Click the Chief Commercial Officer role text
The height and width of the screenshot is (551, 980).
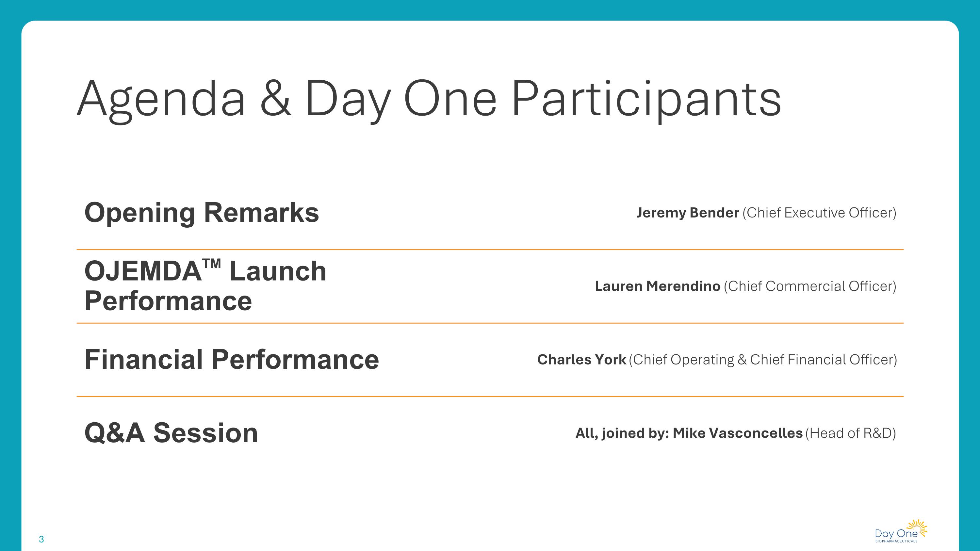(x=810, y=286)
